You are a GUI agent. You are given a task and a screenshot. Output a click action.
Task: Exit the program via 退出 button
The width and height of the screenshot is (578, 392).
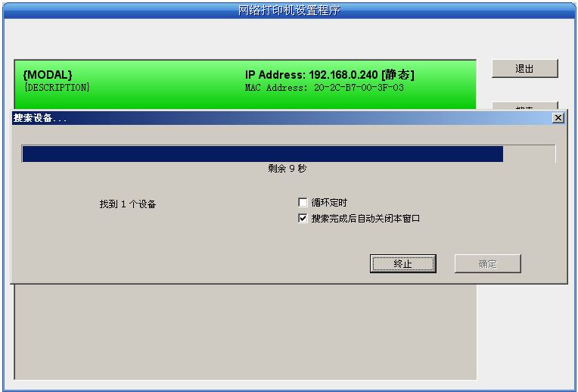[524, 69]
